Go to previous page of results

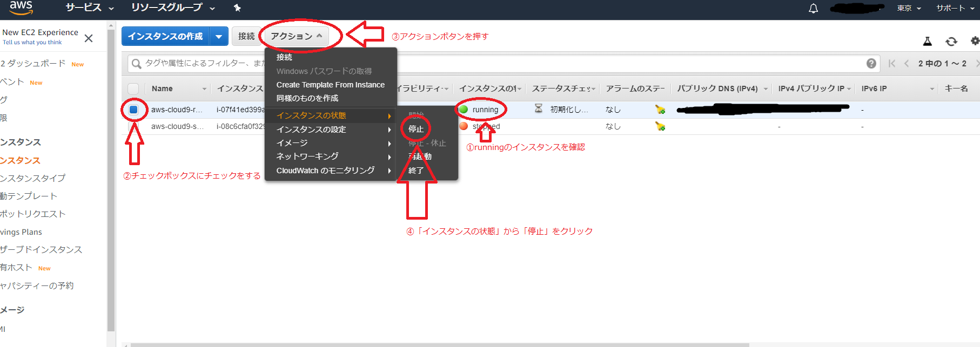[907, 63]
